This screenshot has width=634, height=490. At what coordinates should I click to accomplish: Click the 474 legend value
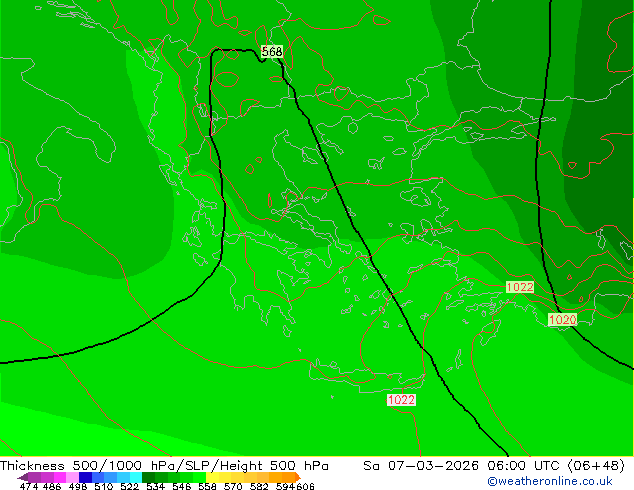tap(29, 486)
